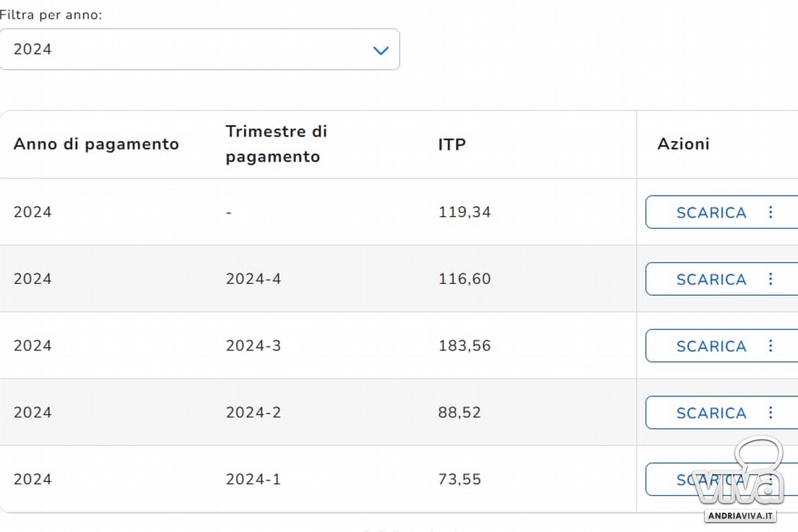The height and width of the screenshot is (532, 798).
Task: Open the three-dot menu for 2024-4 row
Action: coord(771,279)
